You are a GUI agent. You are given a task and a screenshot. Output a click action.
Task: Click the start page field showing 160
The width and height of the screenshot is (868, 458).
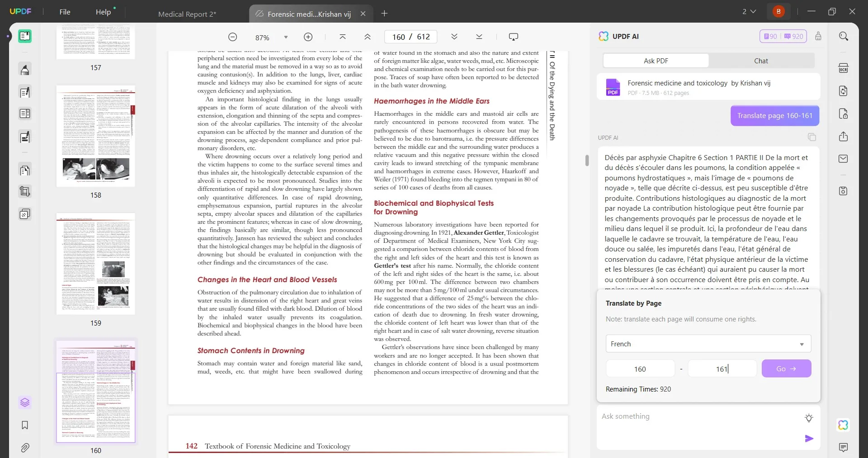(640, 369)
